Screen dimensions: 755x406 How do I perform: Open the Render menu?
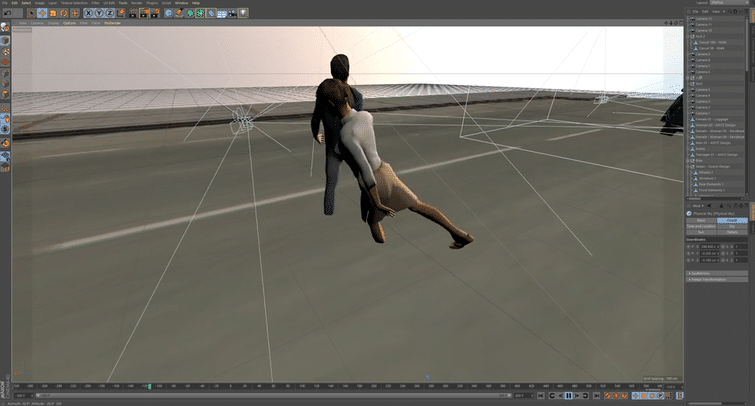coord(137,3)
